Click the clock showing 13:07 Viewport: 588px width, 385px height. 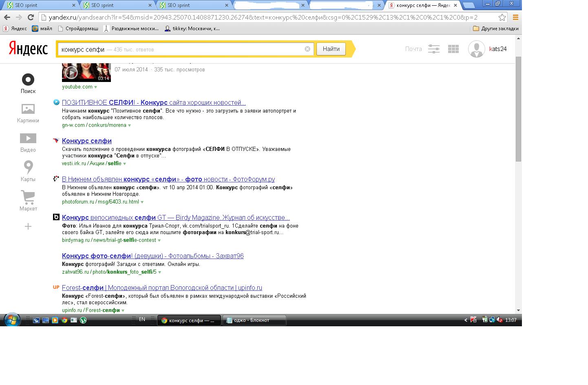[511, 320]
